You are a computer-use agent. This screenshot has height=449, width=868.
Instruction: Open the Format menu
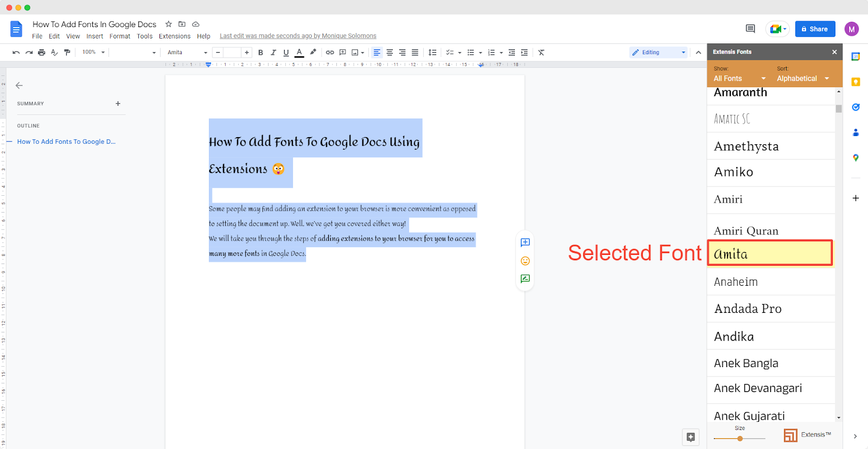tap(120, 36)
